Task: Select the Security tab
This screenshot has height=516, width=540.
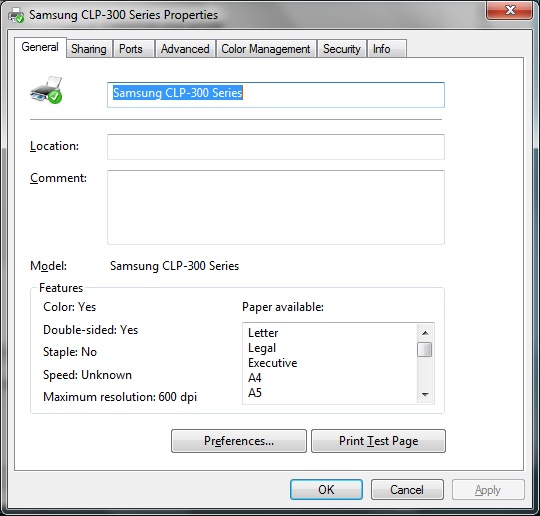Action: pyautogui.click(x=342, y=49)
